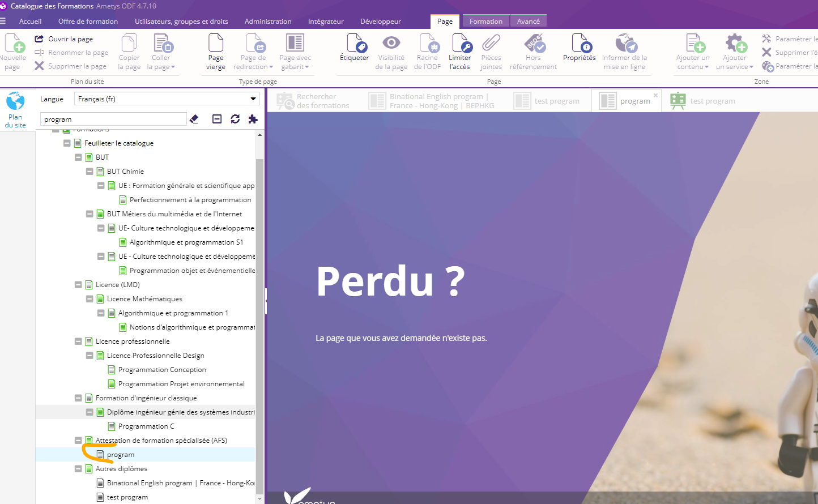818x504 pixels.
Task: Collapse the BUT tree node
Action: (x=78, y=157)
